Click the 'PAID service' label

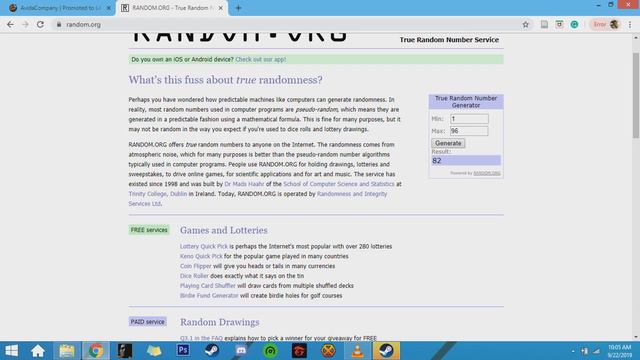147,322
